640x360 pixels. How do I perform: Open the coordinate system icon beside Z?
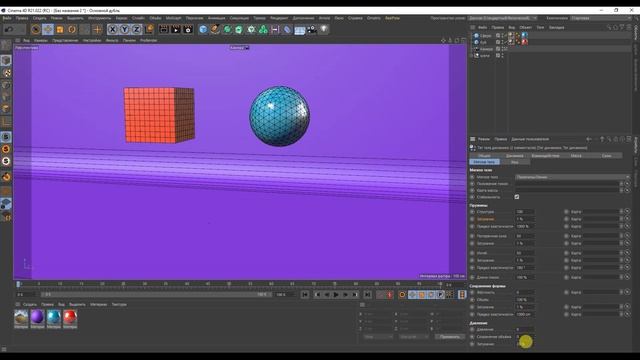pyautogui.click(x=149, y=29)
